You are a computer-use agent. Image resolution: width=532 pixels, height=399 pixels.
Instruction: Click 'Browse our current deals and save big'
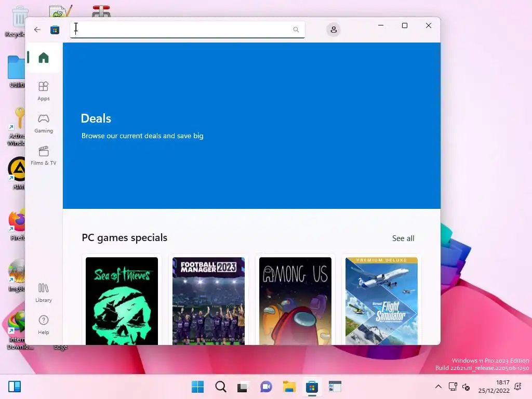click(142, 136)
